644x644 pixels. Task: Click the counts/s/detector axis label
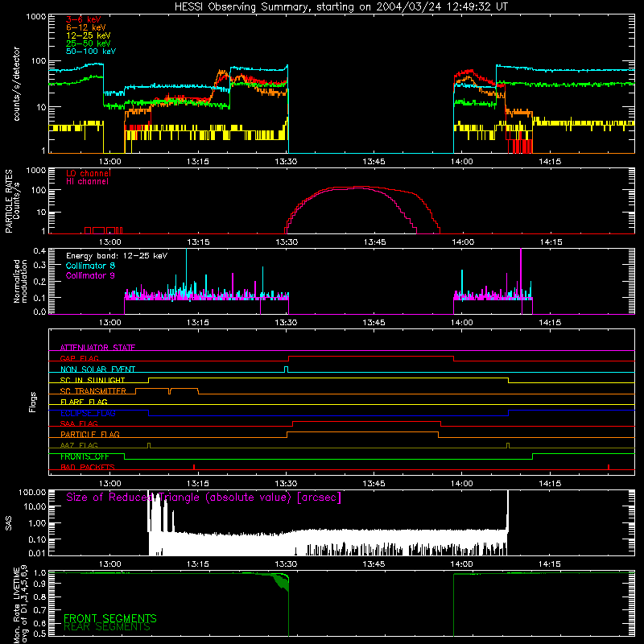16,84
